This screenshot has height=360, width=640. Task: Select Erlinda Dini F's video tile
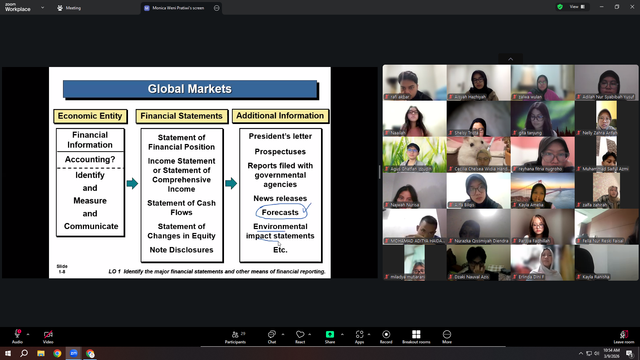tap(542, 263)
